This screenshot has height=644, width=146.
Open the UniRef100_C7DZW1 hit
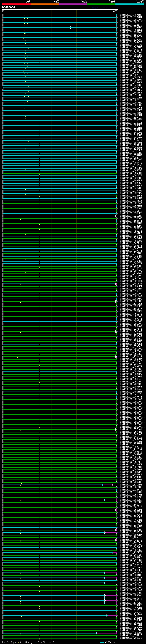[x=131, y=492]
